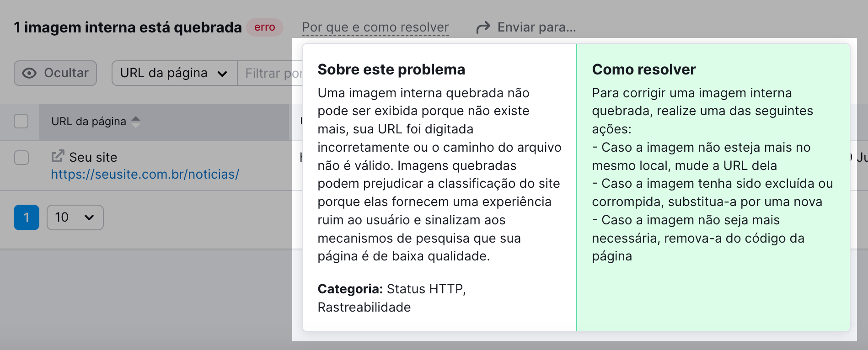
Task: Click the chevron inside the URL da página filter
Action: point(223,73)
